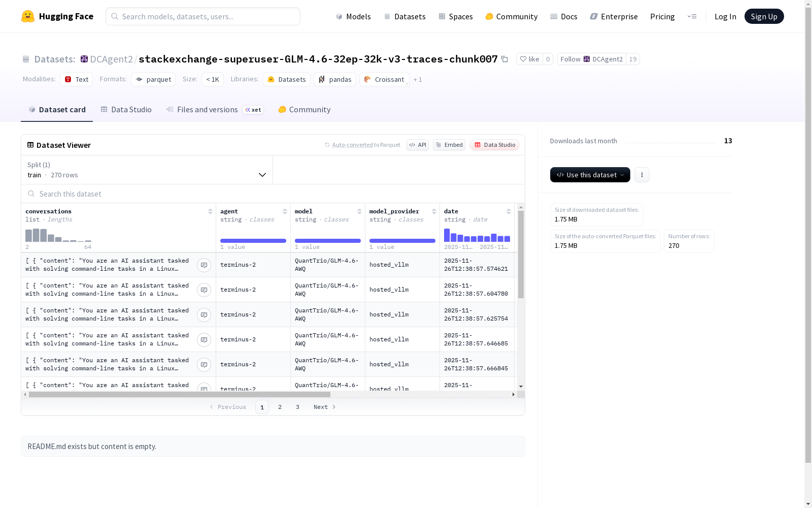Viewport: 812px width, 508px height.
Task: Click the Embed button
Action: [x=449, y=145]
